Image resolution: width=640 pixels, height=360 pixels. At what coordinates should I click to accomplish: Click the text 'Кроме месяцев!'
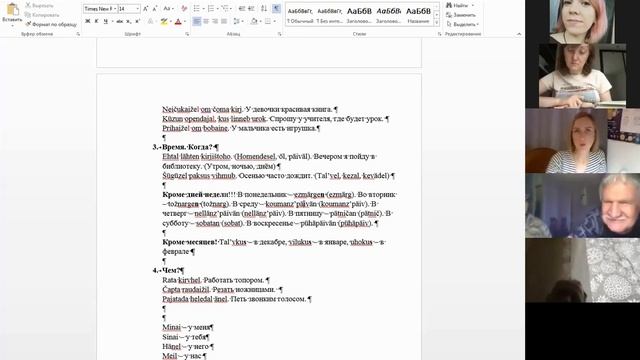189,242
